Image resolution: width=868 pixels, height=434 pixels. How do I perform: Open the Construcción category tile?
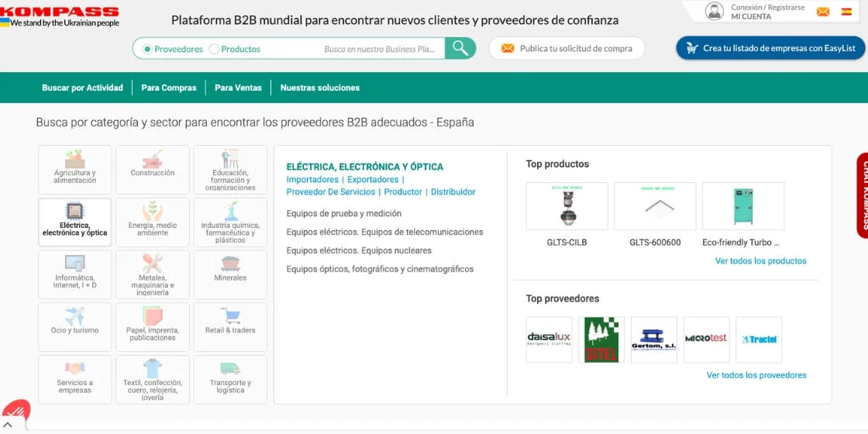coord(152,170)
